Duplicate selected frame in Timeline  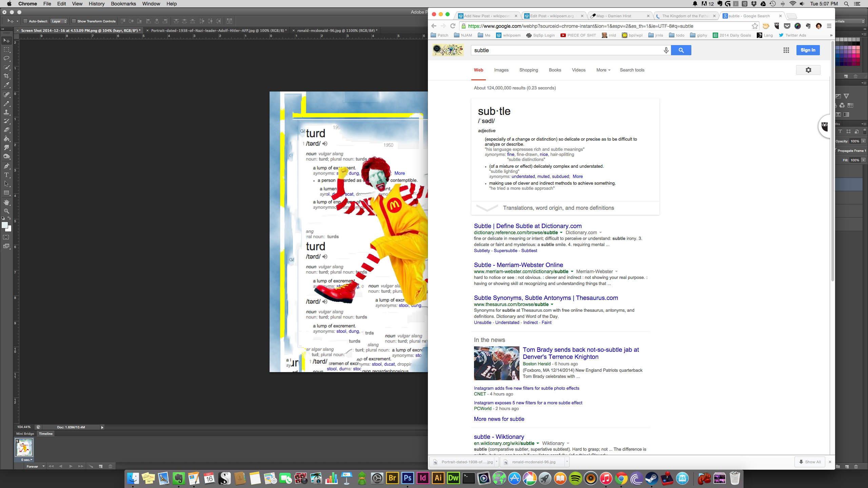coord(101,466)
